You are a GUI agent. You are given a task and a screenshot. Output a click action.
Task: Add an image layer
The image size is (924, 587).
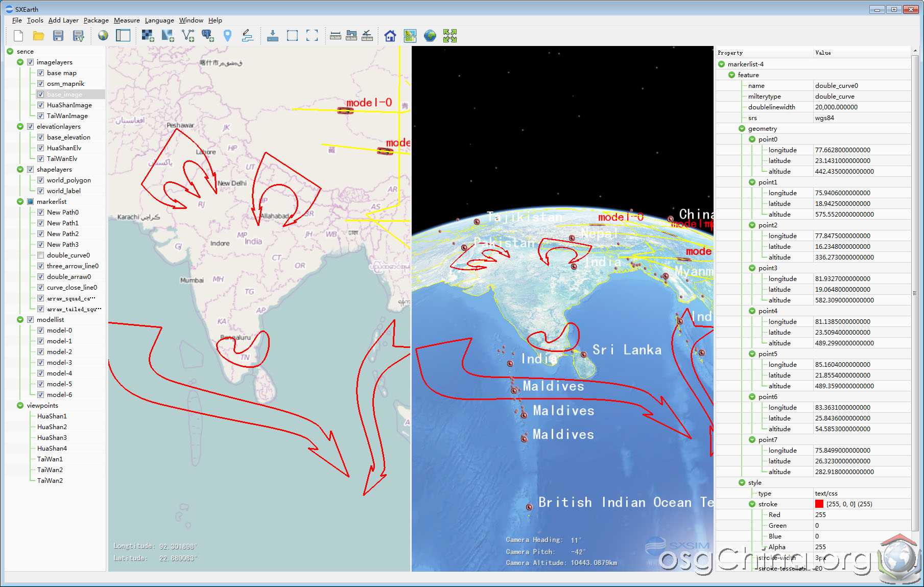pyautogui.click(x=148, y=35)
